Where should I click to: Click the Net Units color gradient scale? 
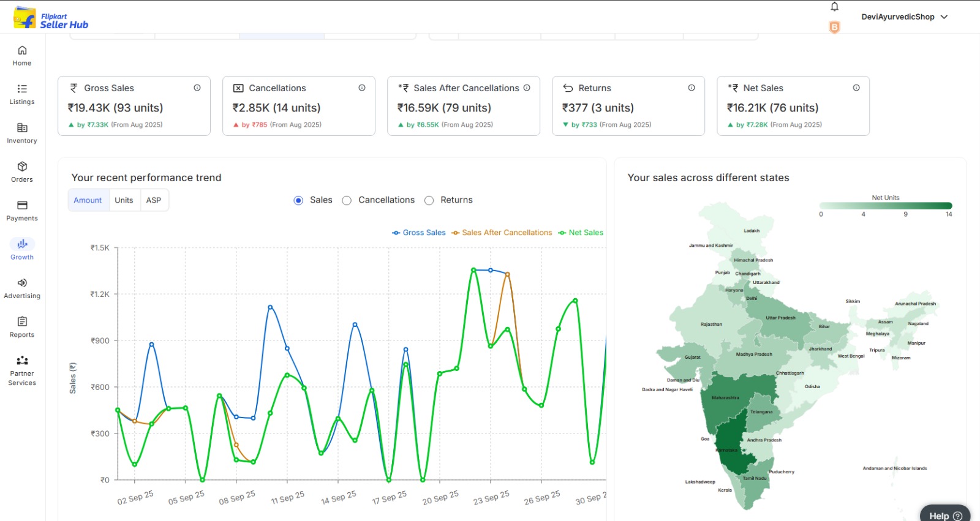coord(885,206)
